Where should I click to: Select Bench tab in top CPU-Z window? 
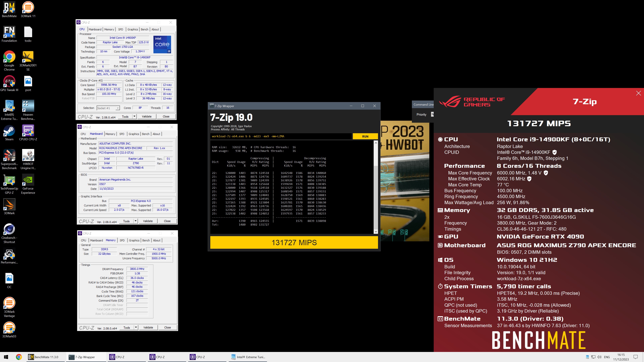(x=145, y=29)
